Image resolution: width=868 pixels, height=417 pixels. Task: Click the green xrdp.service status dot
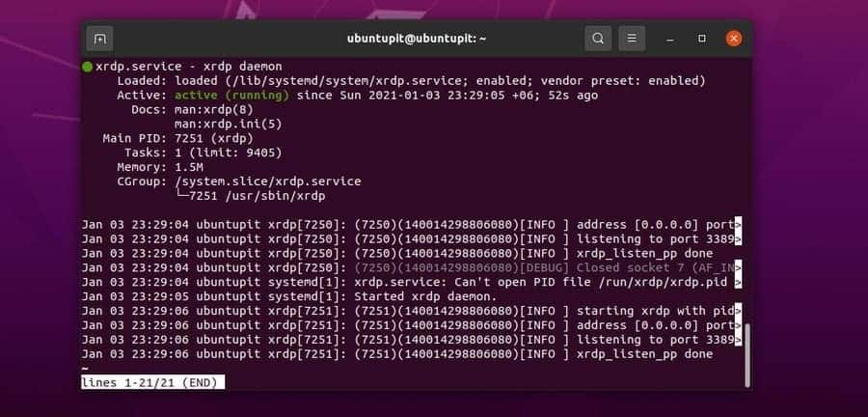pos(88,66)
